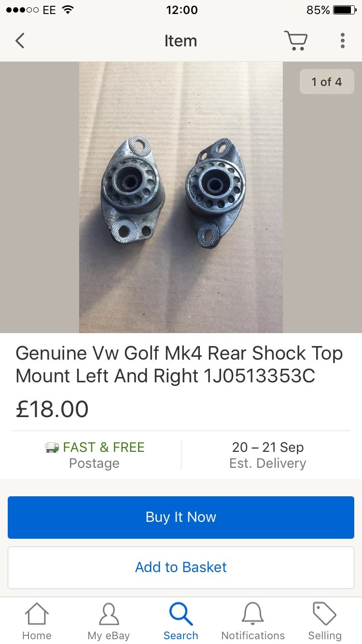Tap the Genuine Vw Golf Mk4 title
Image resolution: width=362 pixels, height=644 pixels.
[179, 364]
